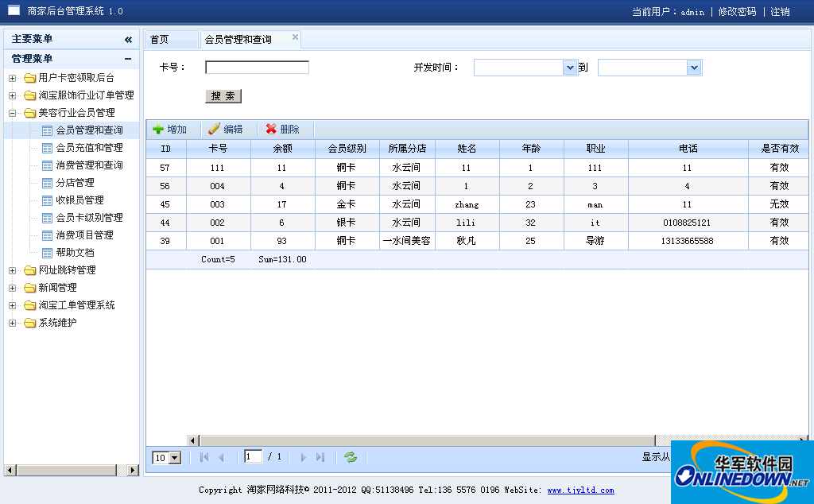Image resolution: width=814 pixels, height=504 pixels.
Task: Sort by the 余额 column header
Action: pyautogui.click(x=282, y=149)
